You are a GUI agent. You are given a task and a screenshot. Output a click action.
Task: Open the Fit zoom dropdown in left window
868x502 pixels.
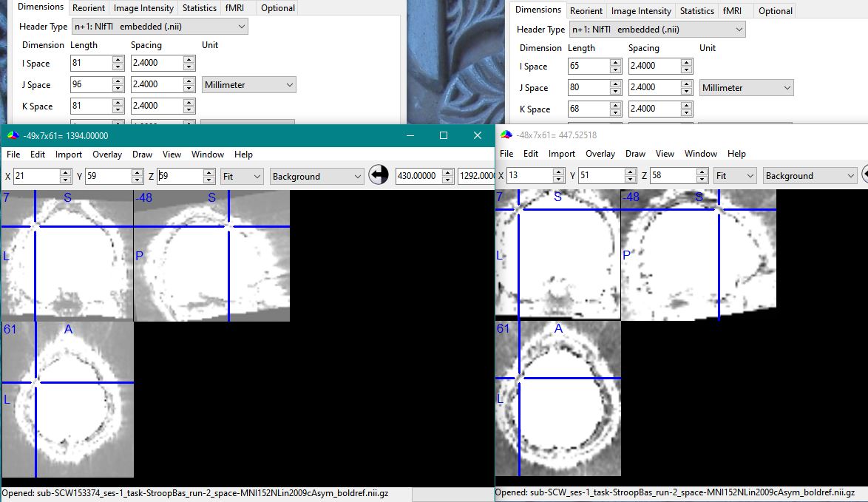coord(242,176)
